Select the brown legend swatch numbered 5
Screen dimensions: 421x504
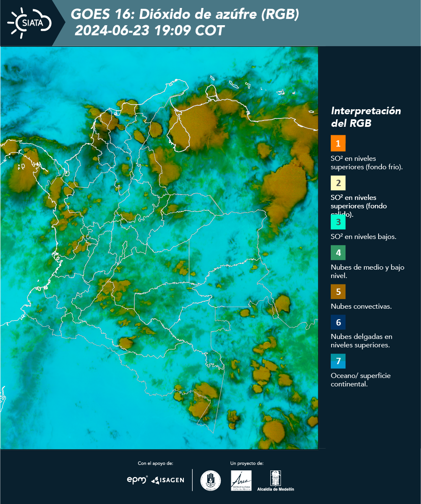click(338, 291)
